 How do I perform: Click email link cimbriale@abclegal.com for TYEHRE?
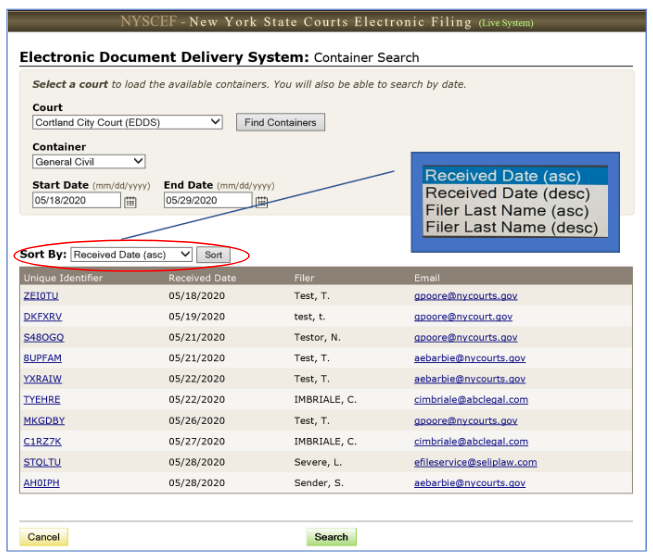470,400
